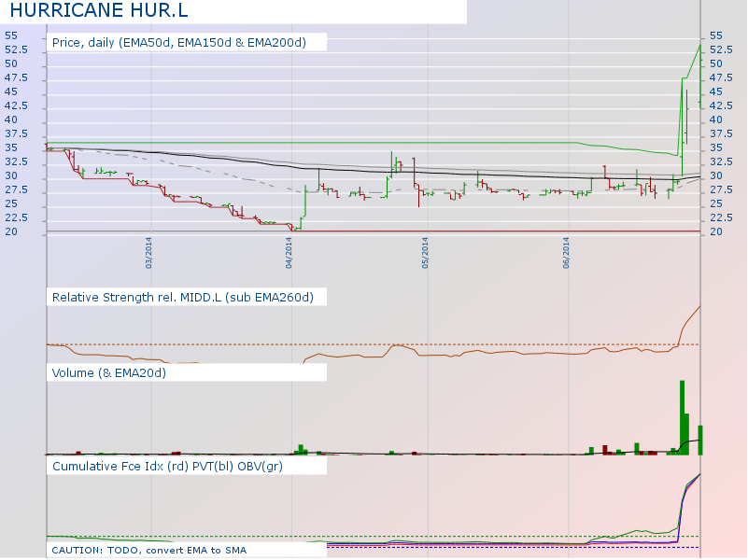Image resolution: width=748 pixels, height=560 pixels.
Task: Click the 20 label on right price axis
Action: coord(716,232)
